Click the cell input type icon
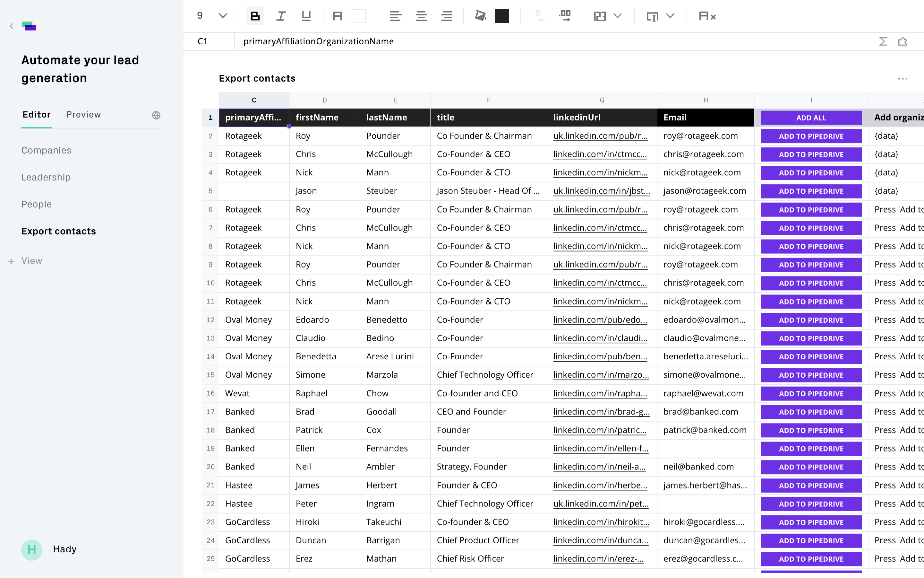 [652, 16]
